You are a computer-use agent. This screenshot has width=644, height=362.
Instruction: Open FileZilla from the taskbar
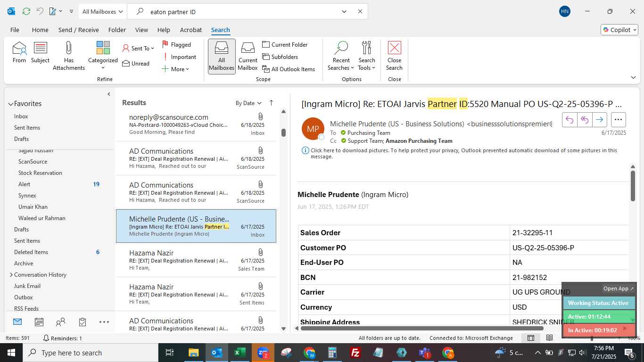[355, 353]
